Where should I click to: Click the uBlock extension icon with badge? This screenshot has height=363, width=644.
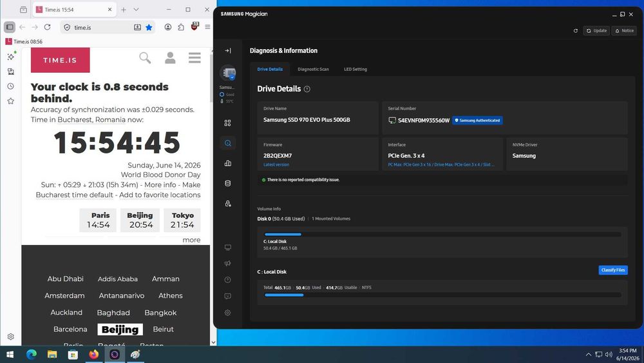click(x=194, y=26)
